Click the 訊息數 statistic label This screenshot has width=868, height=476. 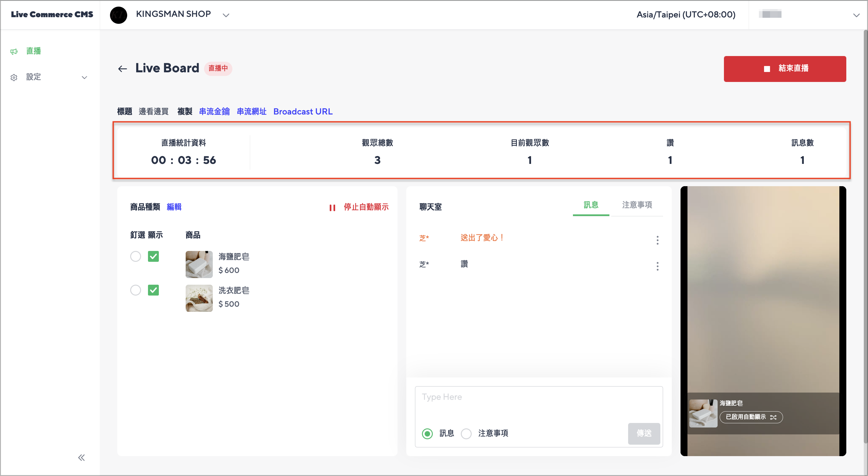click(802, 143)
